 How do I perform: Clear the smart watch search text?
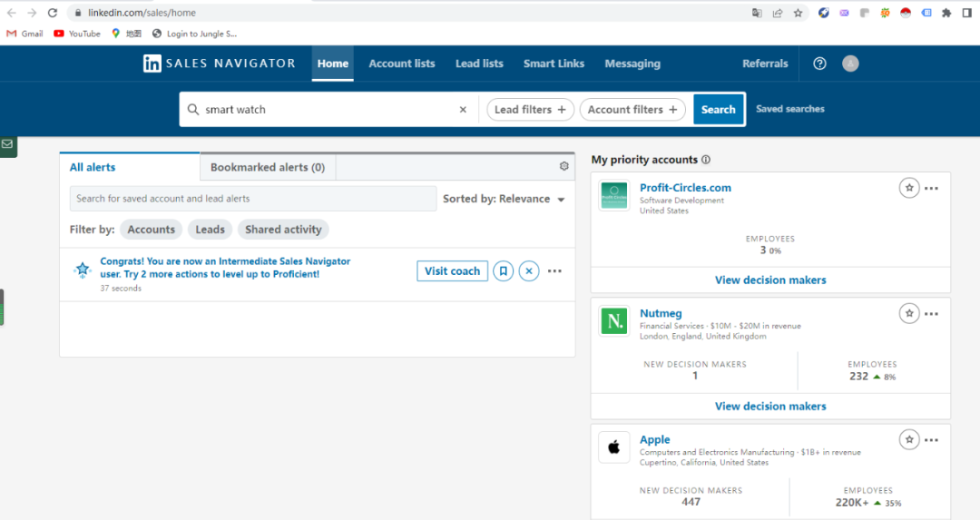[x=463, y=110]
